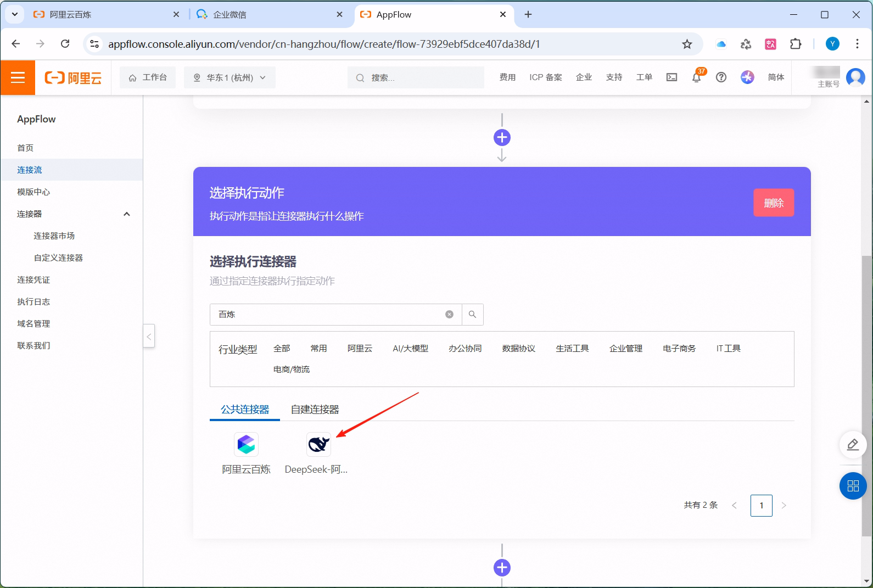Select the 阿里云百炼 connector icon
Image resolution: width=873 pixels, height=588 pixels.
246,444
